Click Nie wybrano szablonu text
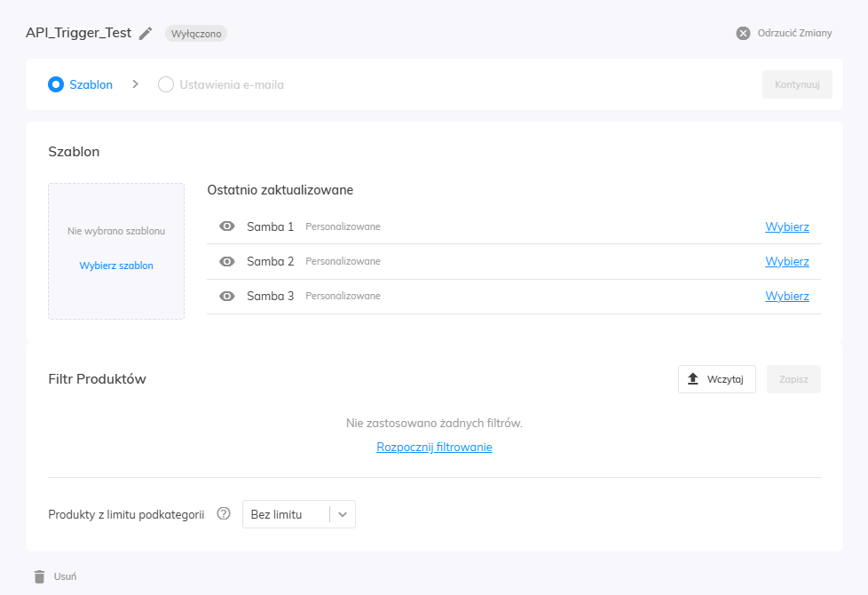The width and height of the screenshot is (868, 595). tap(116, 231)
